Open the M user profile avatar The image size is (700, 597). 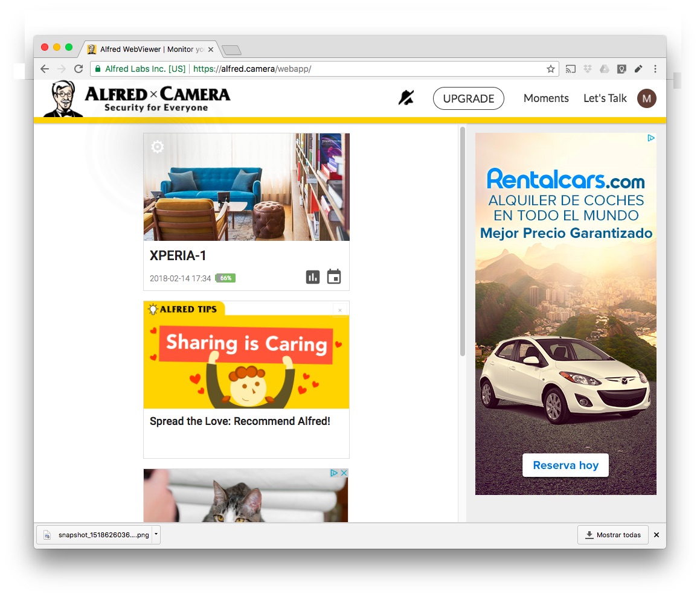point(646,98)
